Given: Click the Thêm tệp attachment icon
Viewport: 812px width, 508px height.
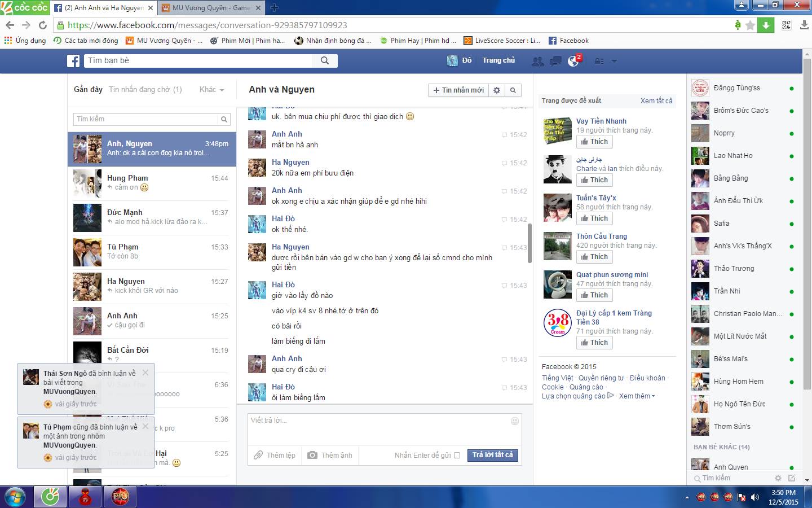Looking at the screenshot, I should (258, 455).
